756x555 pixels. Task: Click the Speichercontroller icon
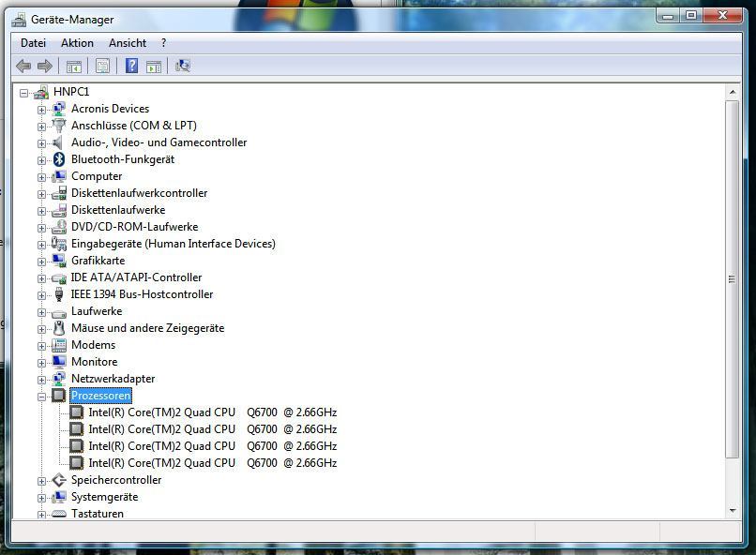[x=59, y=480]
